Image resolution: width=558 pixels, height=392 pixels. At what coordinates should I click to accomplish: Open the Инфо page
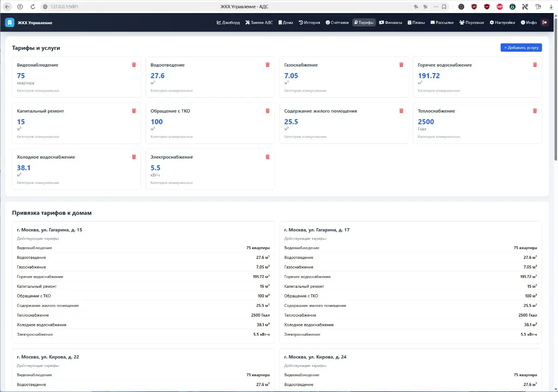(529, 22)
